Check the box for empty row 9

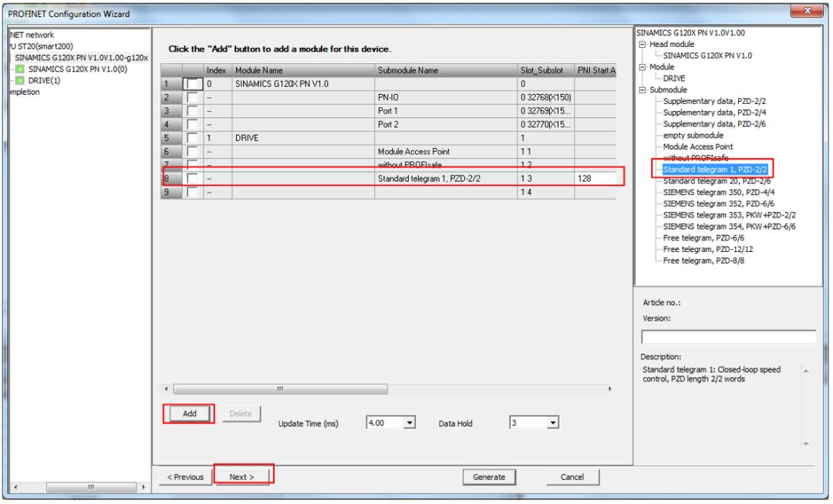(x=192, y=192)
